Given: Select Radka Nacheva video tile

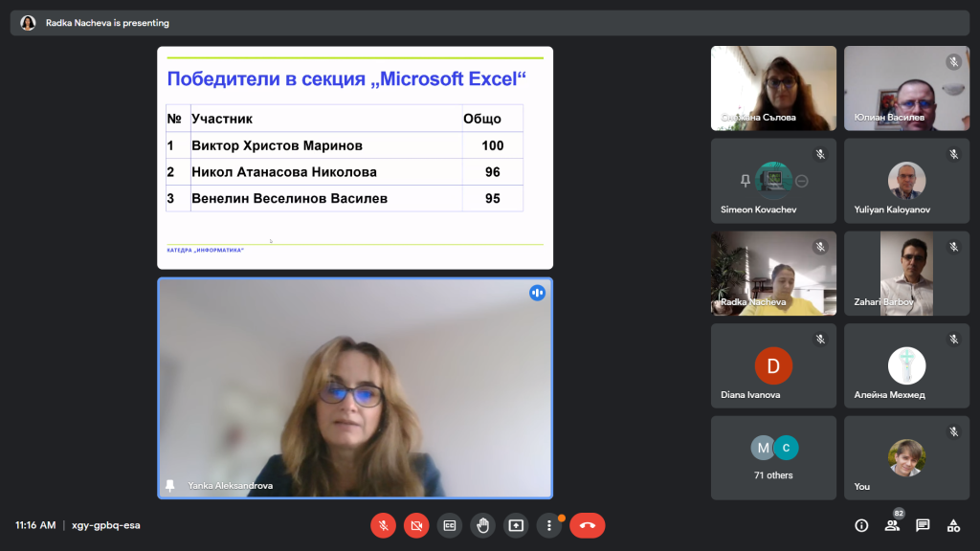Looking at the screenshot, I should click(773, 273).
